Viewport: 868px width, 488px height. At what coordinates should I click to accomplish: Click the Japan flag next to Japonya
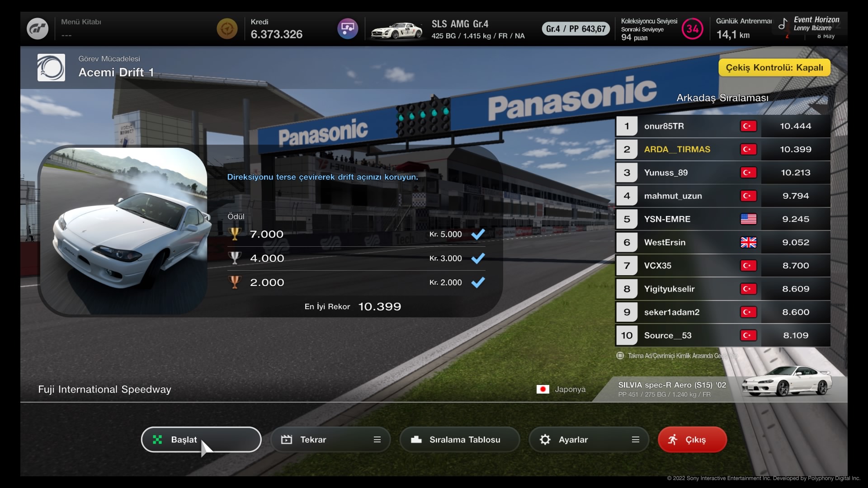pyautogui.click(x=542, y=389)
